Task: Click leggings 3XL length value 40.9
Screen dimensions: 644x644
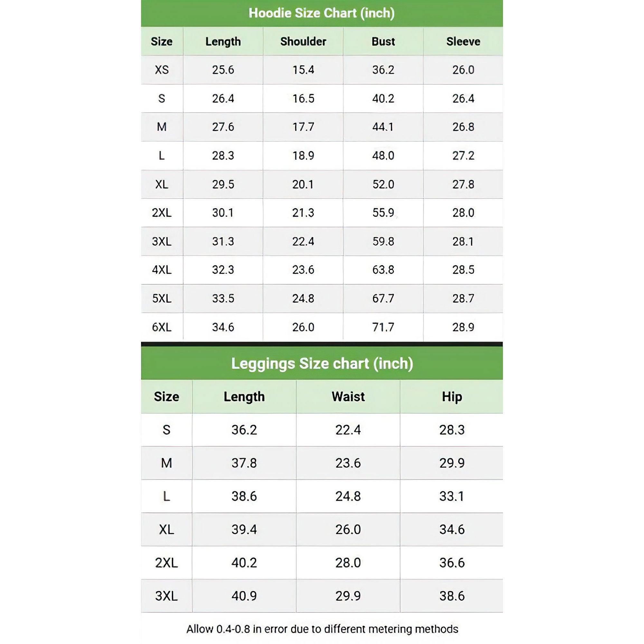Action: tap(244, 596)
